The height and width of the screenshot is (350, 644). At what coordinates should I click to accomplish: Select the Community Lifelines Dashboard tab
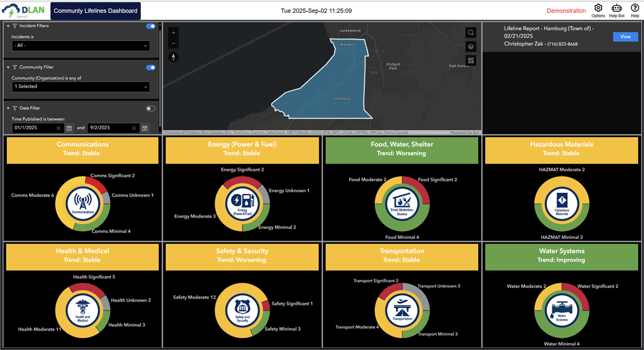[x=95, y=10]
